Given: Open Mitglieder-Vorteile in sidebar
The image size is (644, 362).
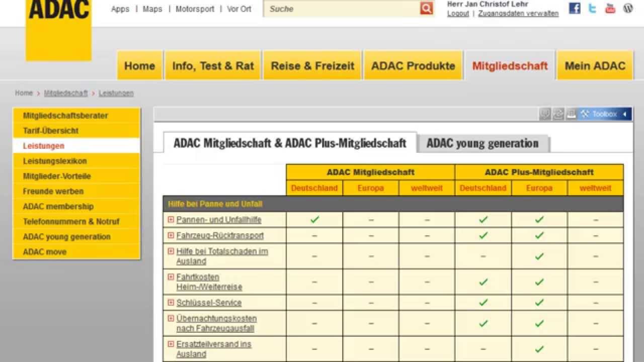Looking at the screenshot, I should [76, 176].
